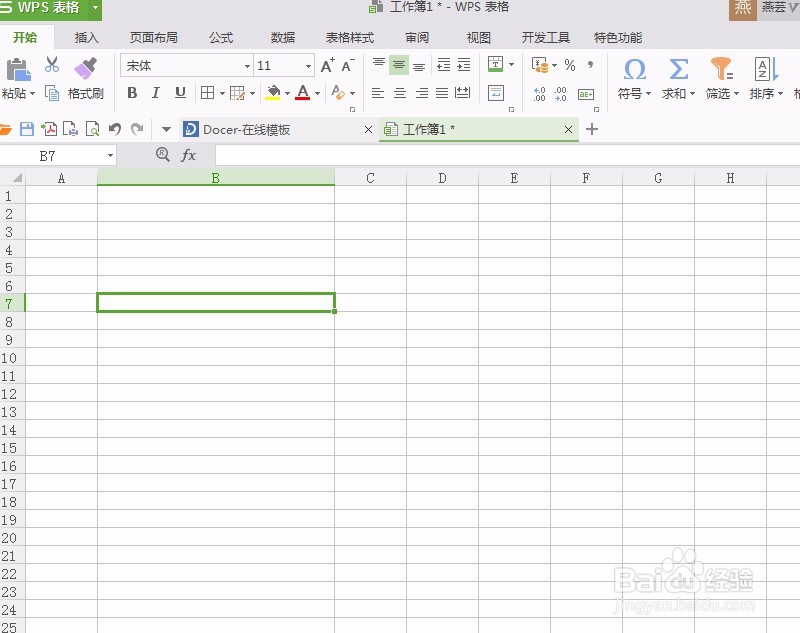Activate the Filter (筛选) funnel icon
The image size is (800, 633).
point(720,80)
